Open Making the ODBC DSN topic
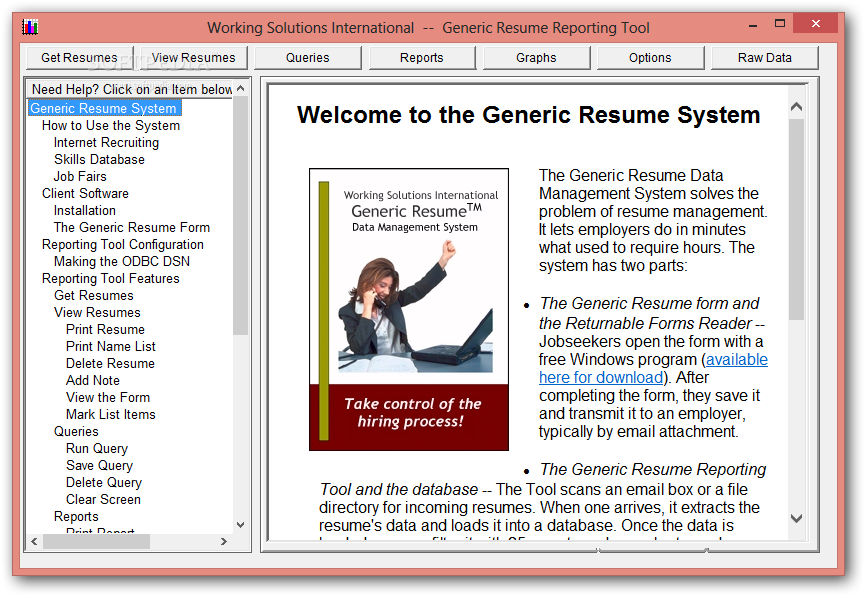Viewport: 865px width, 596px height. click(122, 262)
